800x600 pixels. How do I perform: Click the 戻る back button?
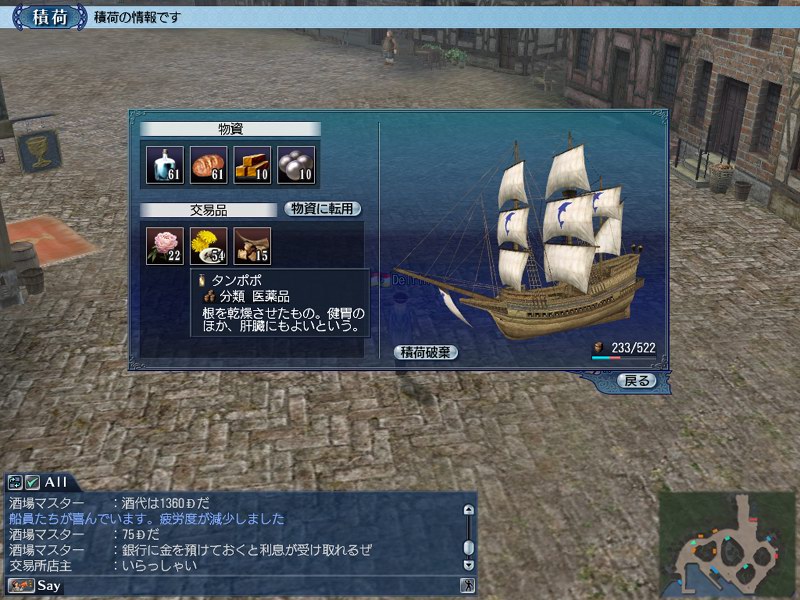click(x=637, y=381)
